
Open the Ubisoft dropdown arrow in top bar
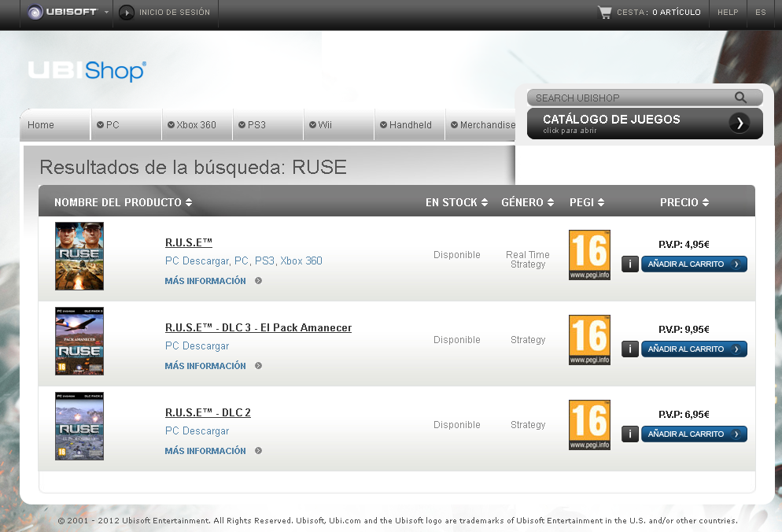coord(106,12)
